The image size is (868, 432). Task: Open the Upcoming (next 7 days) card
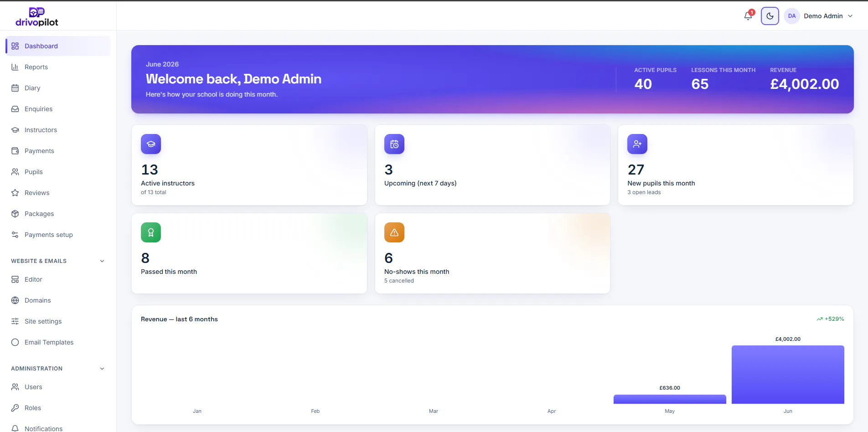pos(492,165)
